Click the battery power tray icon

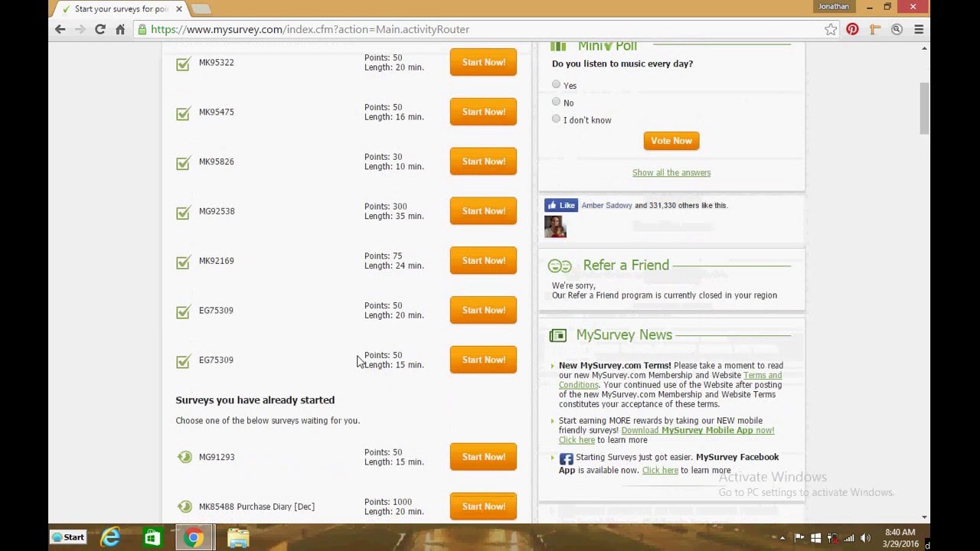coord(832,538)
